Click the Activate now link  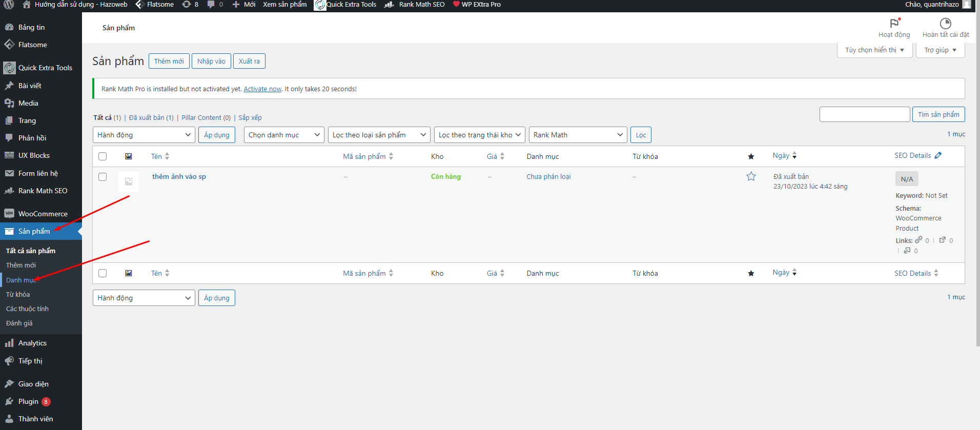pyautogui.click(x=262, y=89)
